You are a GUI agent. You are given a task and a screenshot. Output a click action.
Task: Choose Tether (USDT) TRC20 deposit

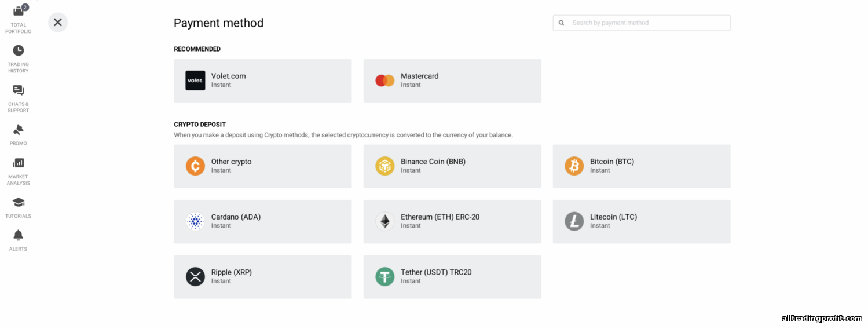pyautogui.click(x=452, y=277)
